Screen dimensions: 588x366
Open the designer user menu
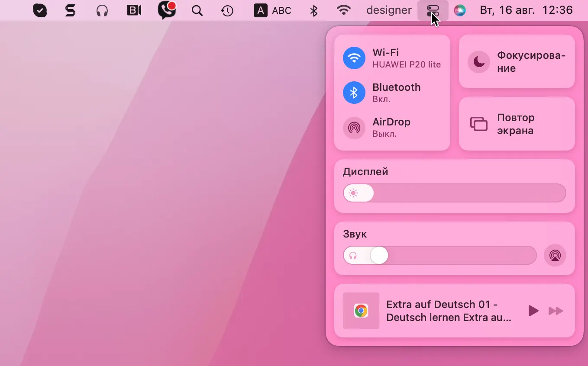point(389,10)
